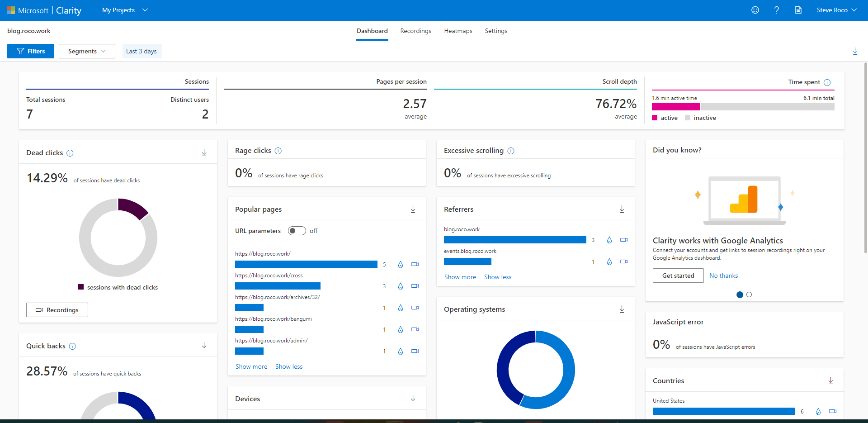
Task: Click the export download icon on the filter toolbar
Action: coord(855,51)
